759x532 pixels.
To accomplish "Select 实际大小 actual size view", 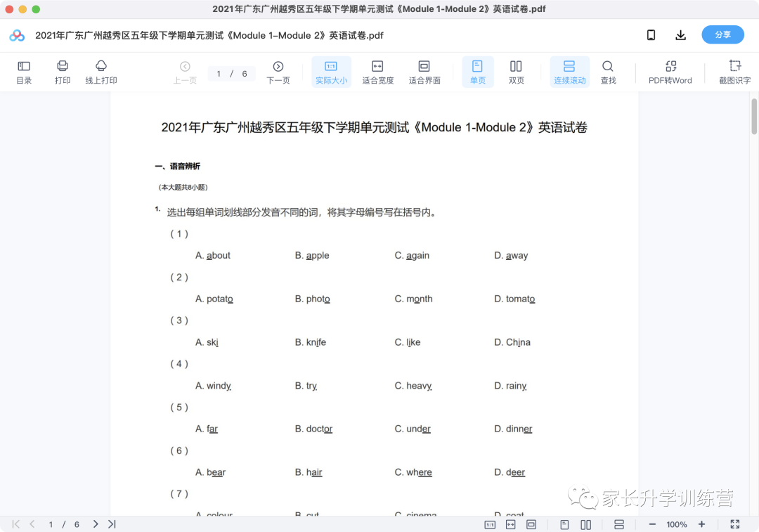I will click(331, 72).
